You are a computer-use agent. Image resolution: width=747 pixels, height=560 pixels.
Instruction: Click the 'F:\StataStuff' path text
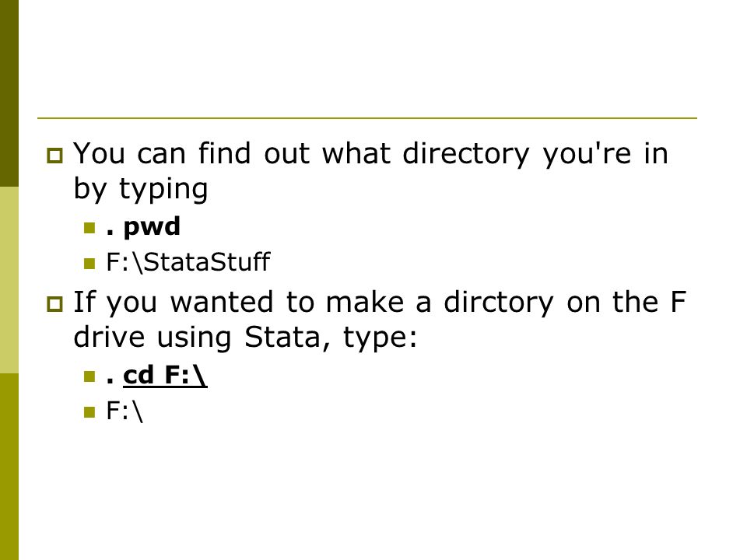pyautogui.click(x=188, y=262)
